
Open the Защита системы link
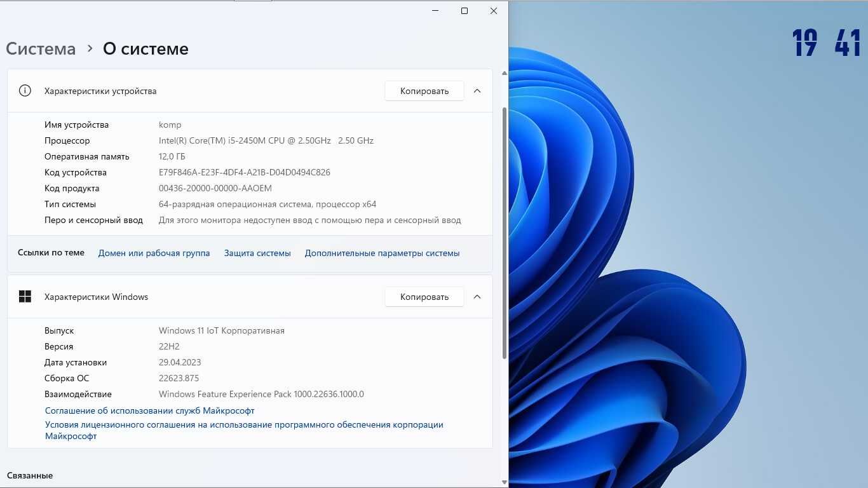(257, 253)
